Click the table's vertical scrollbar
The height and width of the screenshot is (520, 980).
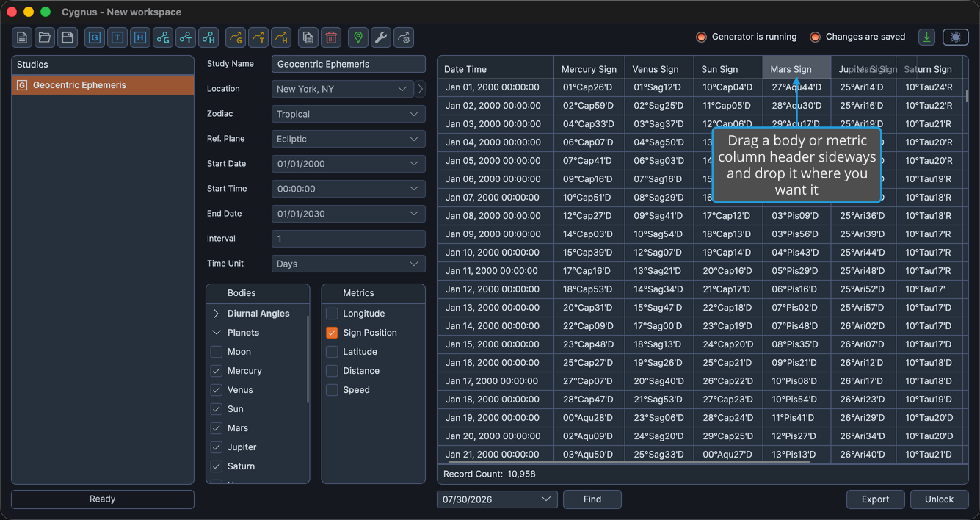coord(966,96)
